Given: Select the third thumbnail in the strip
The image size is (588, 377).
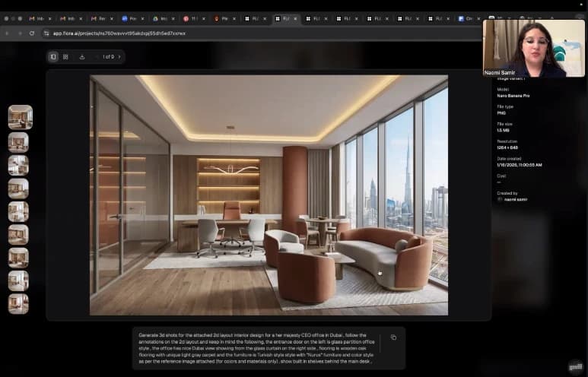Looking at the screenshot, I should coord(18,165).
